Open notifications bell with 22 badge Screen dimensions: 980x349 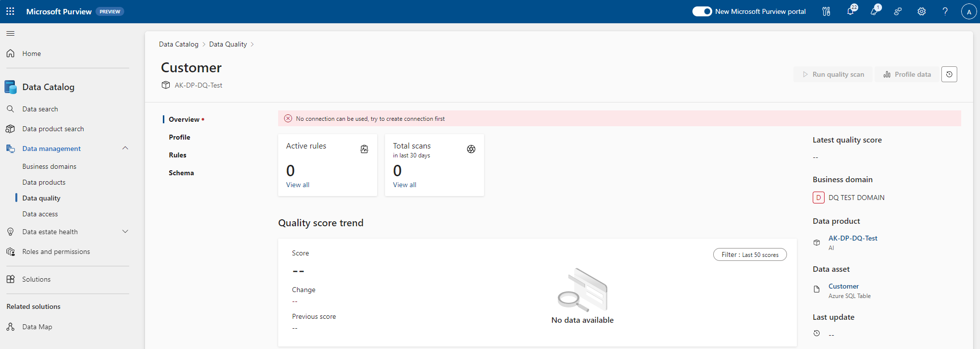(850, 11)
